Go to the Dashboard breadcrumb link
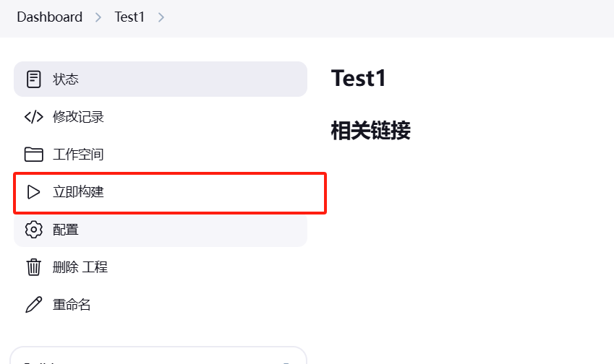Screen dimensions: 614x364 tap(50, 17)
